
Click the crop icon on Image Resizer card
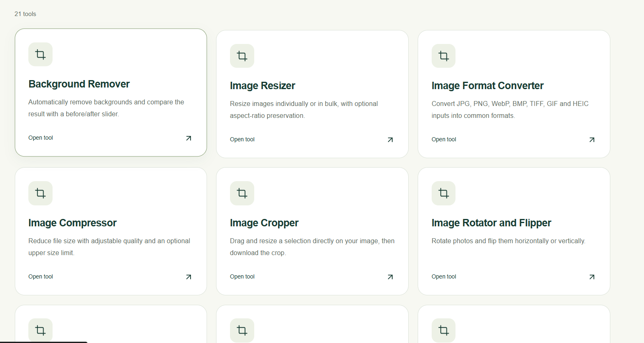[242, 56]
